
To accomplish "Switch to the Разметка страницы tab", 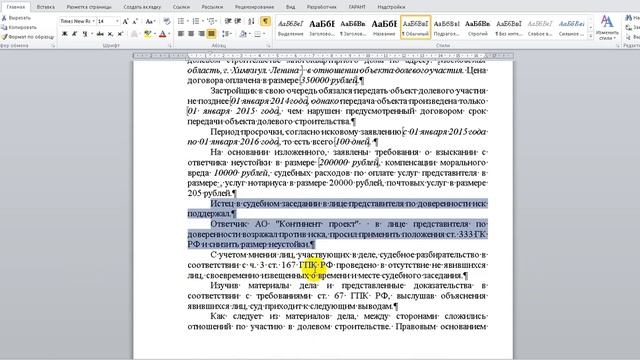I will [x=89, y=7].
